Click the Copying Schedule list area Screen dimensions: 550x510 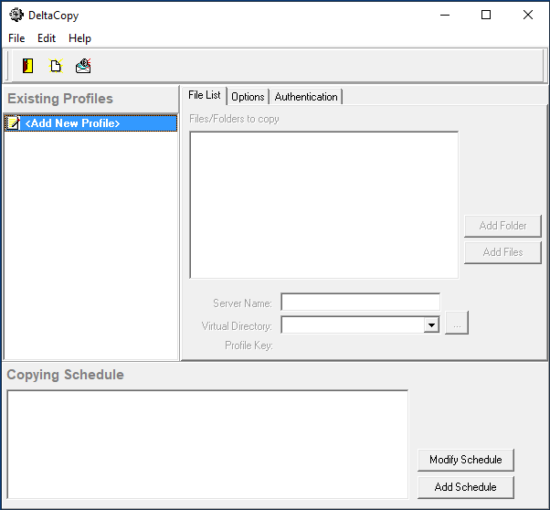pos(207,444)
